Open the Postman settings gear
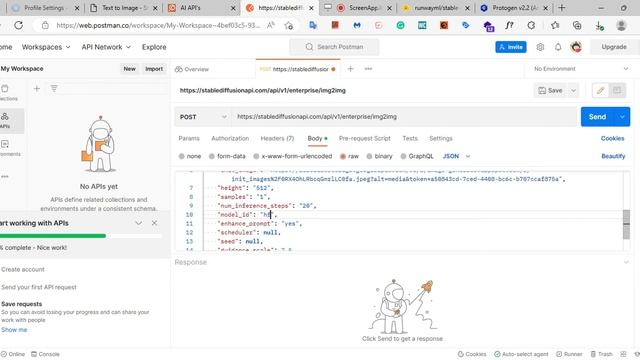Image resolution: width=640 pixels, height=360 pixels. [540, 47]
